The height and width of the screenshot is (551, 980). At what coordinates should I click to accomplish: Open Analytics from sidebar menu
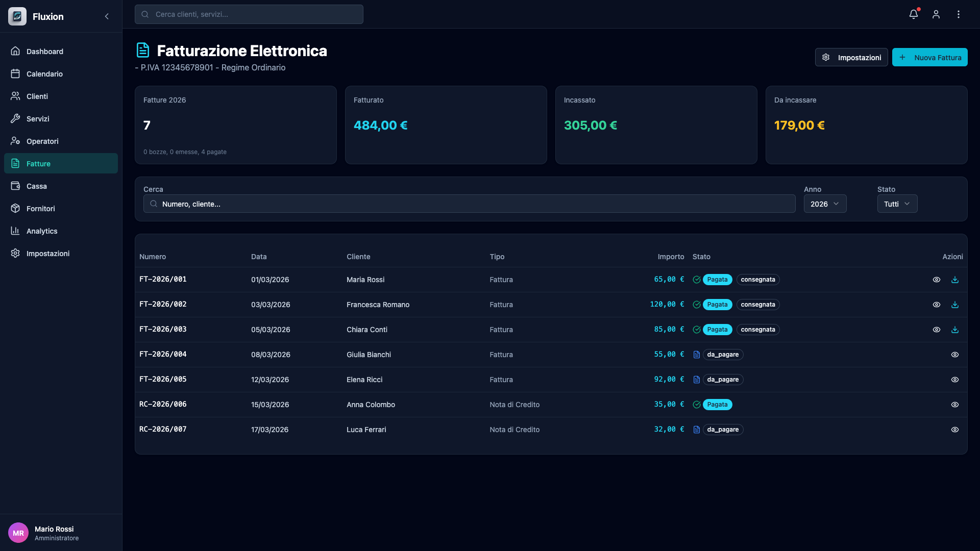click(x=42, y=231)
